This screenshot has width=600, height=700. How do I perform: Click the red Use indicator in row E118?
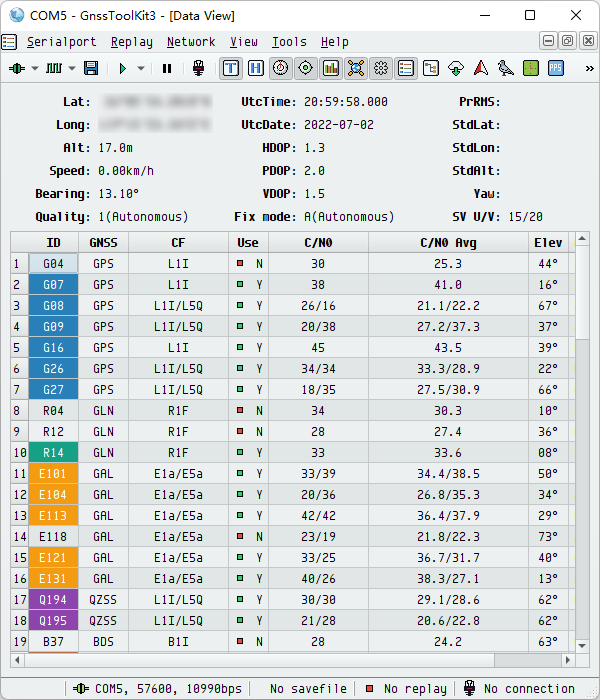(240, 536)
